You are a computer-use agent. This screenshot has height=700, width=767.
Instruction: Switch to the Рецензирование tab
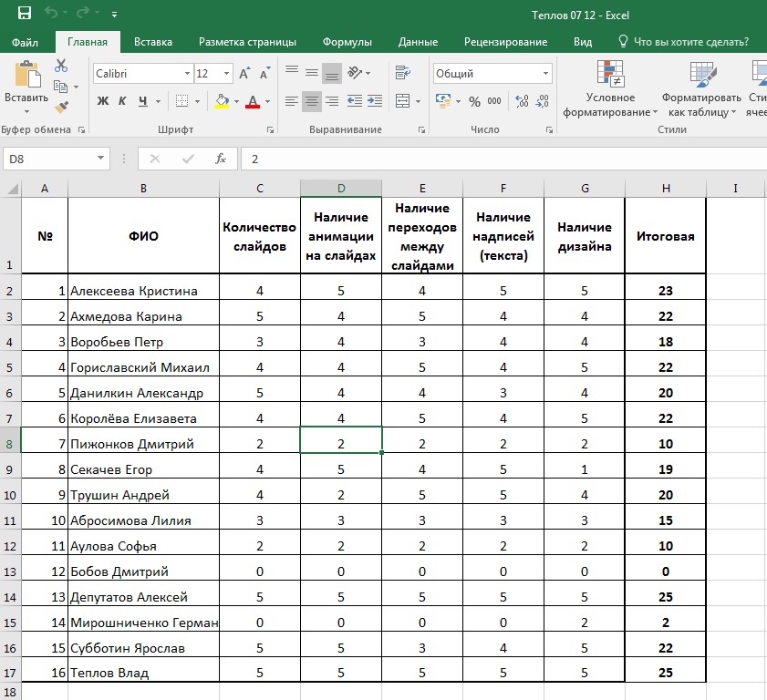506,42
